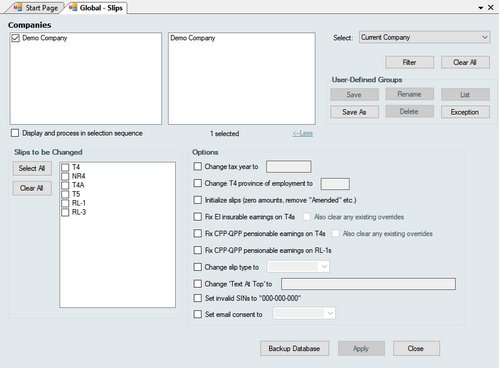The width and height of the screenshot is (499, 368).
Task: Click the Close button
Action: tap(416, 349)
